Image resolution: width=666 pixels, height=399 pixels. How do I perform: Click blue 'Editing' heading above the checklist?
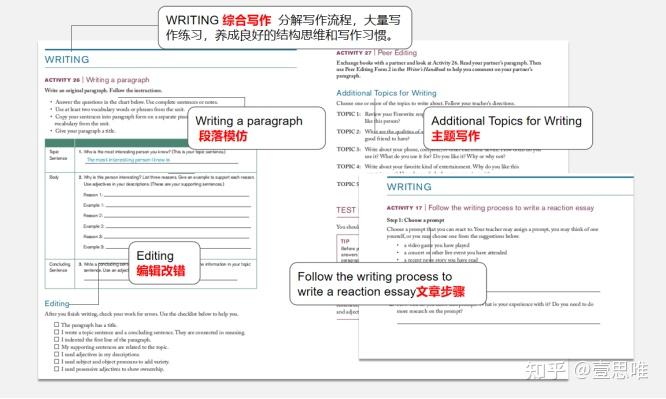coord(57,303)
